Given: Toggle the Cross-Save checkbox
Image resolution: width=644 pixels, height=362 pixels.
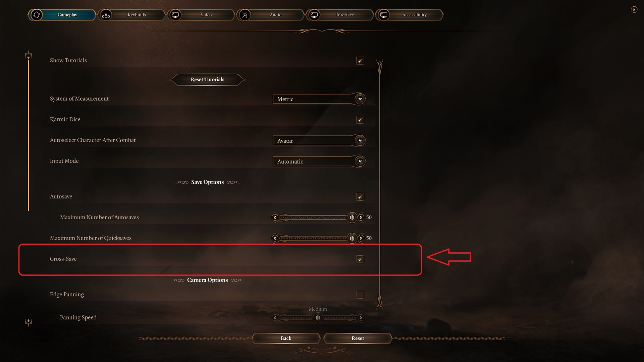Looking at the screenshot, I should click(x=360, y=259).
